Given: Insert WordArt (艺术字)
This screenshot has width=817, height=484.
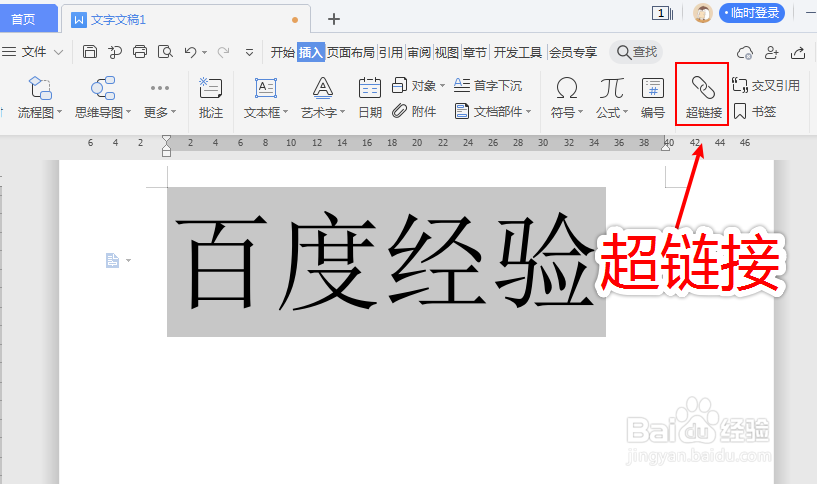Looking at the screenshot, I should point(323,97).
